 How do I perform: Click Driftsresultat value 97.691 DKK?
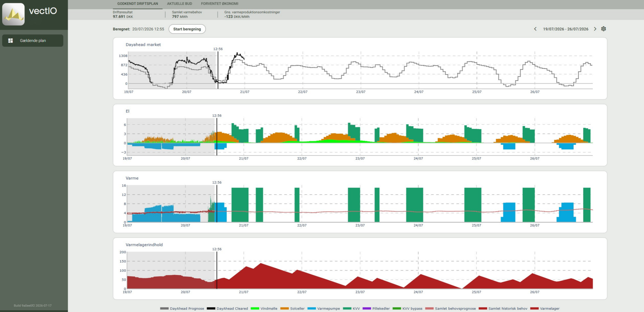click(123, 17)
